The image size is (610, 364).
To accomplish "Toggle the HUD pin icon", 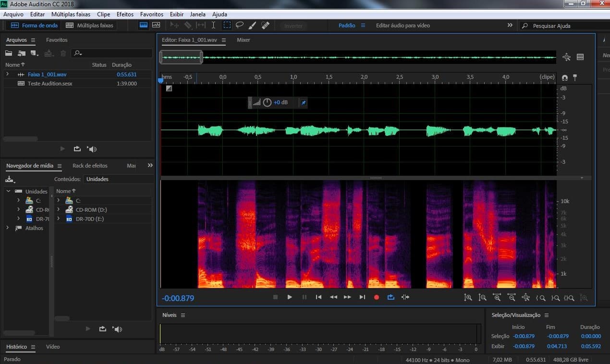I will tap(303, 102).
